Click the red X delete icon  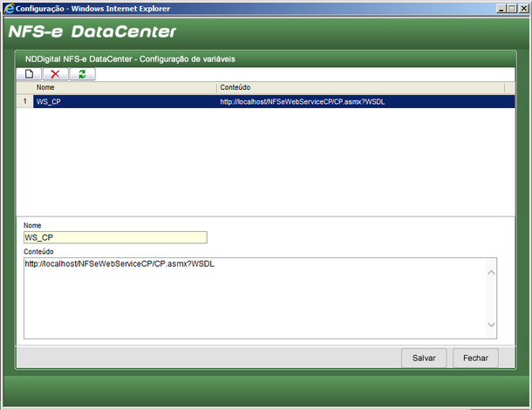(x=55, y=74)
